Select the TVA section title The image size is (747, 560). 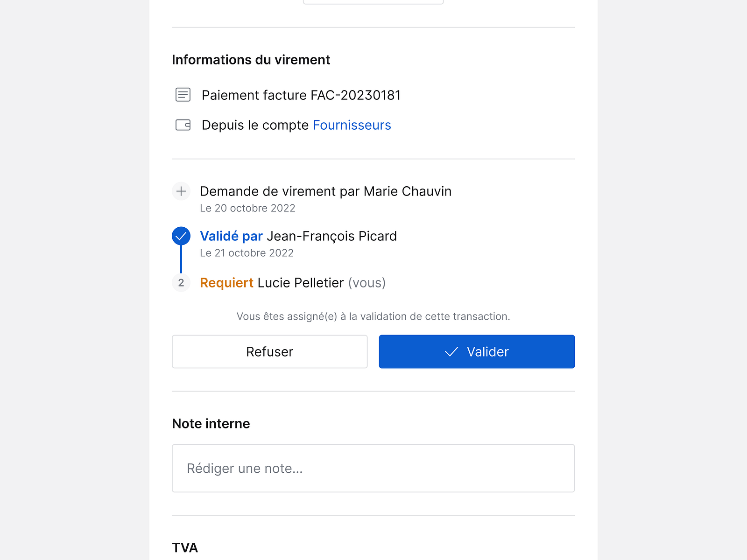point(184,547)
